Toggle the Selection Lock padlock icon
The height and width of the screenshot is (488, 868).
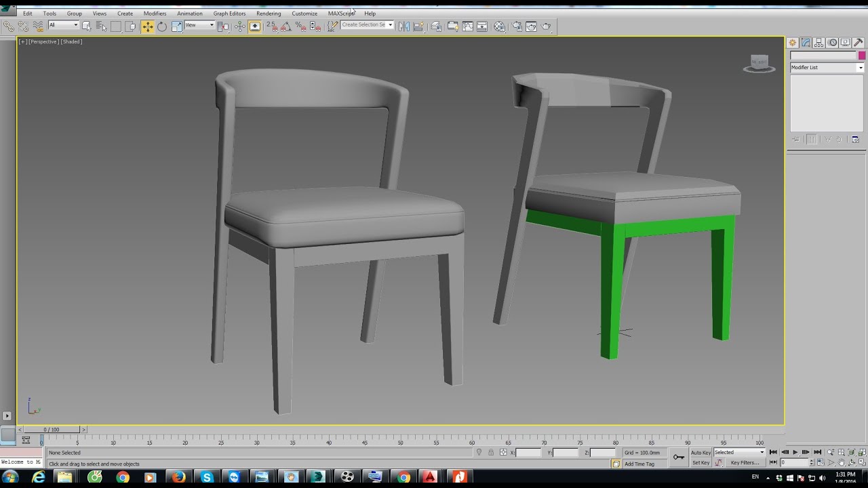coord(491,452)
